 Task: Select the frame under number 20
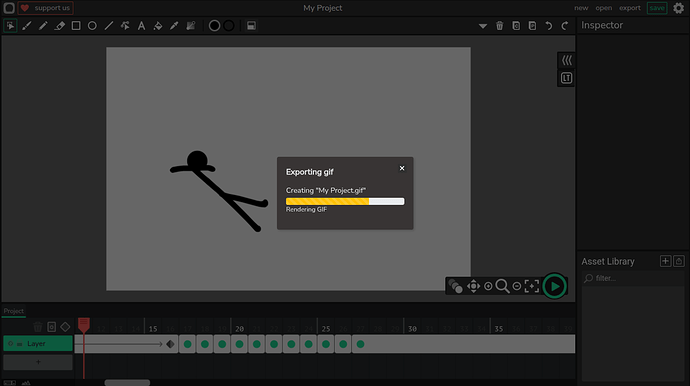(x=239, y=344)
